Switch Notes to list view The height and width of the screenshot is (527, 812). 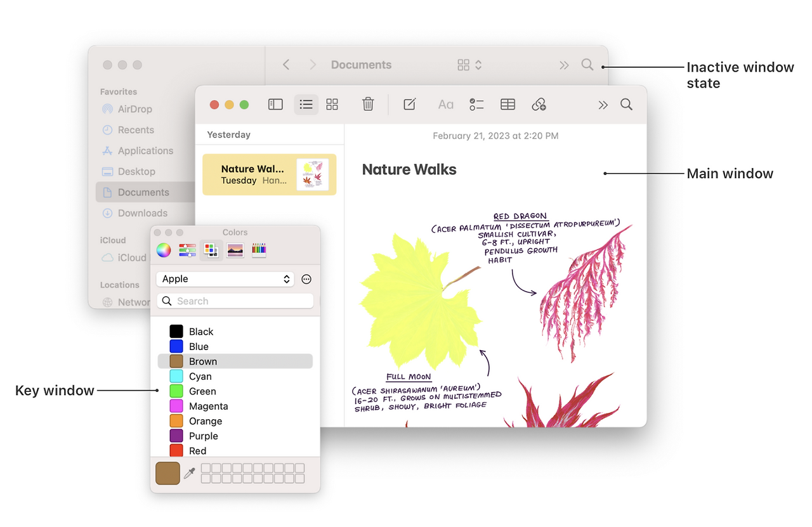pos(306,105)
